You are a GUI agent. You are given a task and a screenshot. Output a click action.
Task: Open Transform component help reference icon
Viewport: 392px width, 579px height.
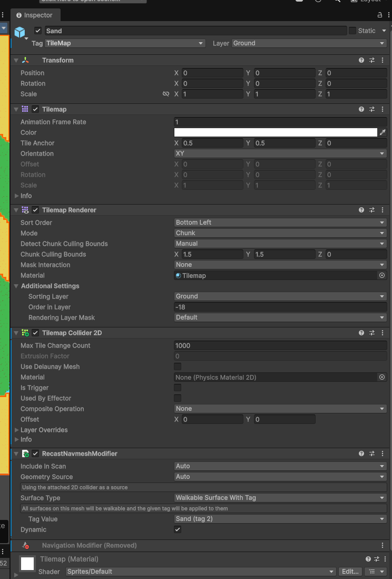361,61
